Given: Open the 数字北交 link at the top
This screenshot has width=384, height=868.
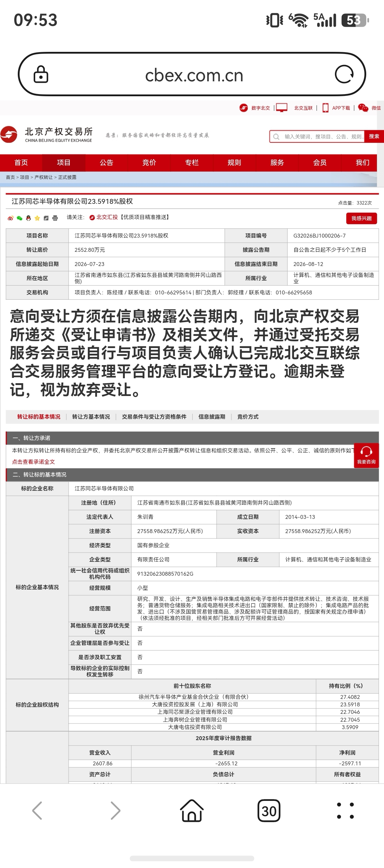Looking at the screenshot, I should click(261, 108).
